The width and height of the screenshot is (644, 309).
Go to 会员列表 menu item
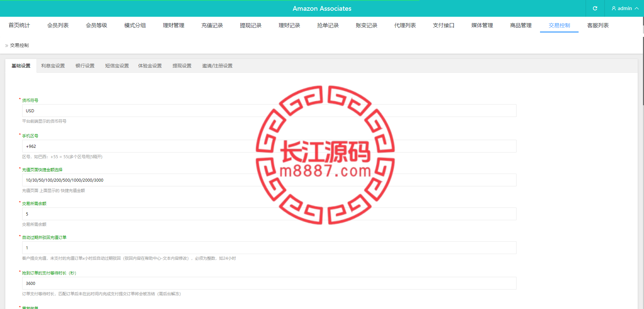coord(58,25)
